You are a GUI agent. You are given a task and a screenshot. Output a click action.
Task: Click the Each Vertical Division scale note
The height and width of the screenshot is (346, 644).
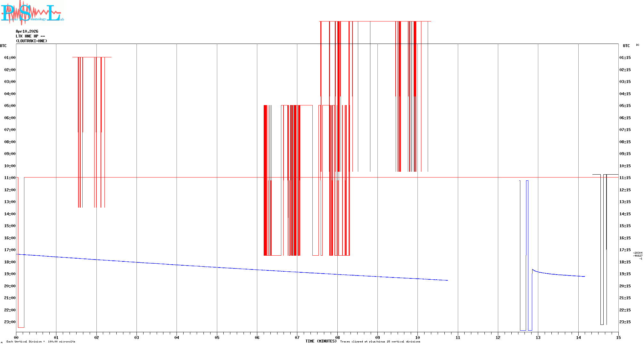point(41,342)
